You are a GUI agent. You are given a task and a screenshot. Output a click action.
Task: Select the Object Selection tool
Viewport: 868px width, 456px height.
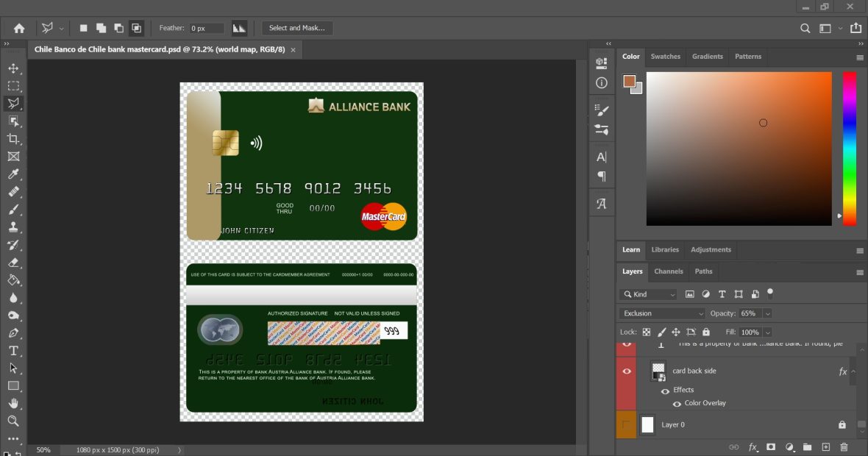(x=13, y=121)
